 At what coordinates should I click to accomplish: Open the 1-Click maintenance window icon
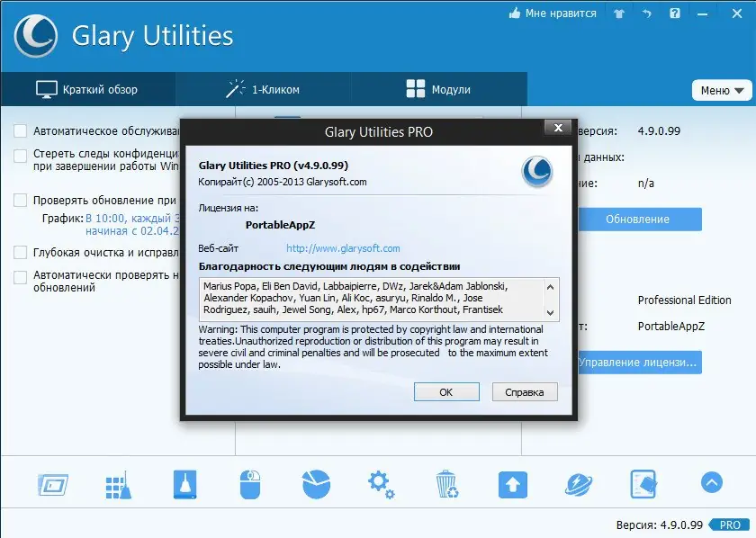click(x=51, y=483)
